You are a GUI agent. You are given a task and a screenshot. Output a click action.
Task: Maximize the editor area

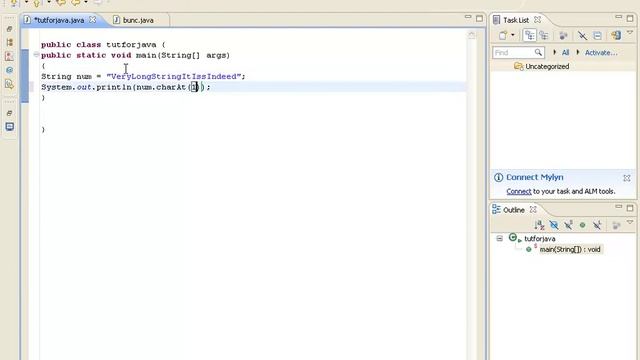click(x=479, y=18)
